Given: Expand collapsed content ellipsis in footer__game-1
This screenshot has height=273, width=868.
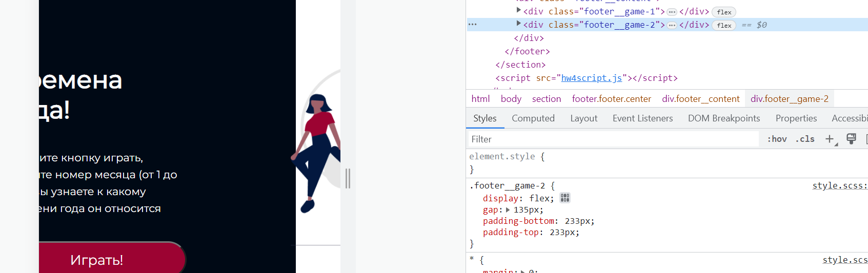Looking at the screenshot, I should [x=672, y=12].
